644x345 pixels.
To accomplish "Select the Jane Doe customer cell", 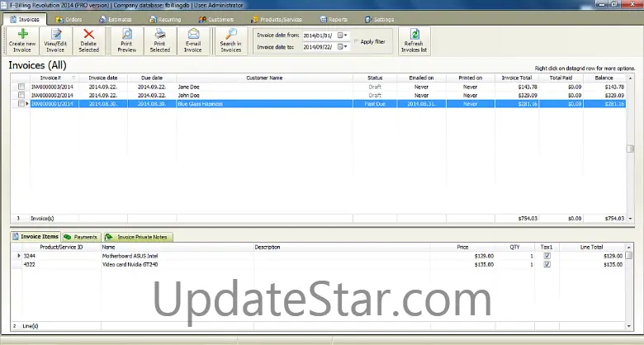I will tap(264, 87).
